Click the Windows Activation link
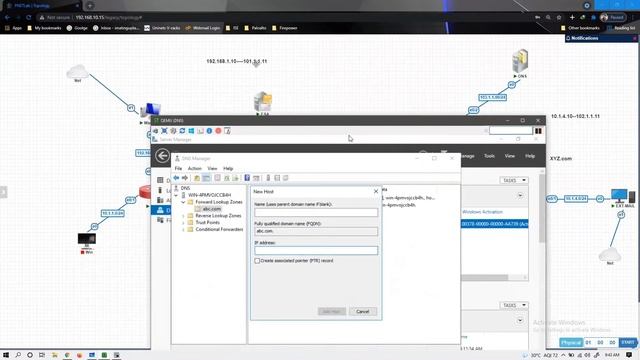The height and width of the screenshot is (360, 640). pos(482,212)
